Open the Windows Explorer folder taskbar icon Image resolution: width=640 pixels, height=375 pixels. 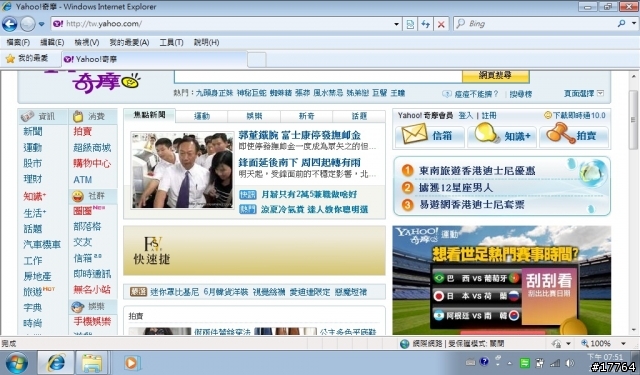(92, 363)
